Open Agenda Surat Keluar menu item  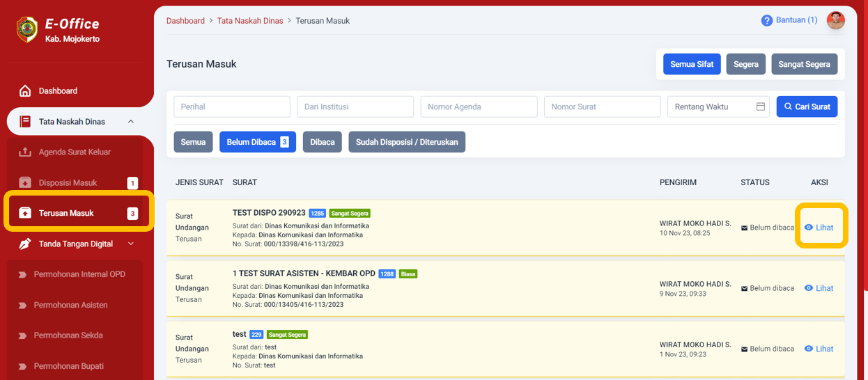pyautogui.click(x=75, y=152)
